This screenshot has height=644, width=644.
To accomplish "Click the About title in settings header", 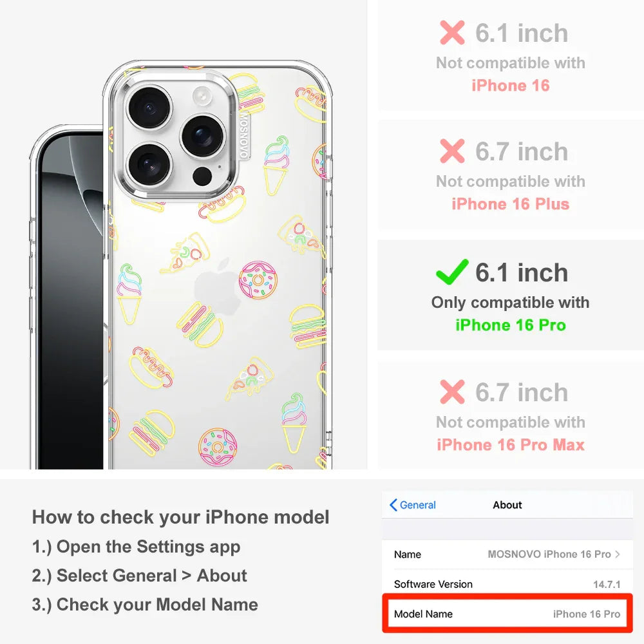I will pyautogui.click(x=507, y=505).
